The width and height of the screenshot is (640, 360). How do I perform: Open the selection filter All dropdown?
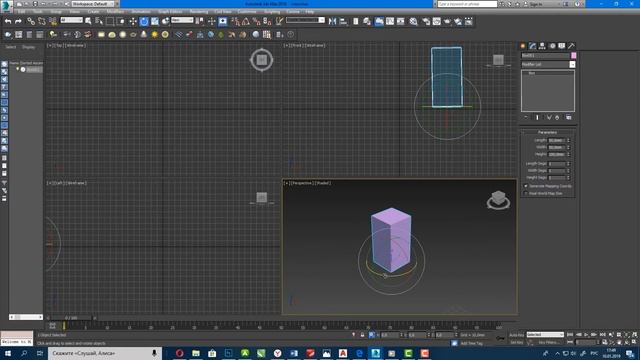[71, 20]
